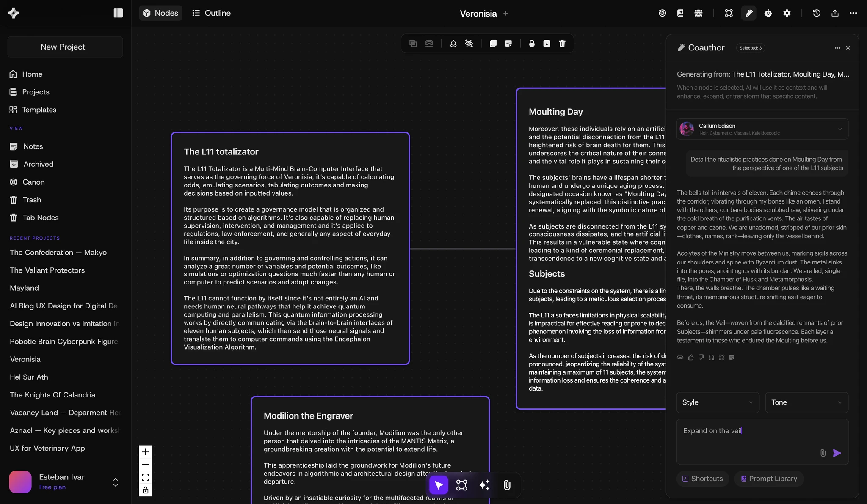Switch to the Outline tab

tap(211, 13)
